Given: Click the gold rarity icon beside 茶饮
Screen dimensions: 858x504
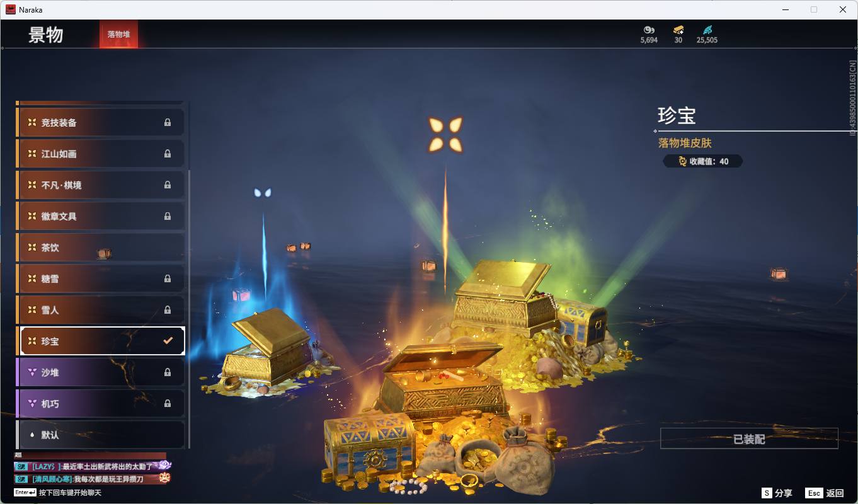Looking at the screenshot, I should [32, 248].
